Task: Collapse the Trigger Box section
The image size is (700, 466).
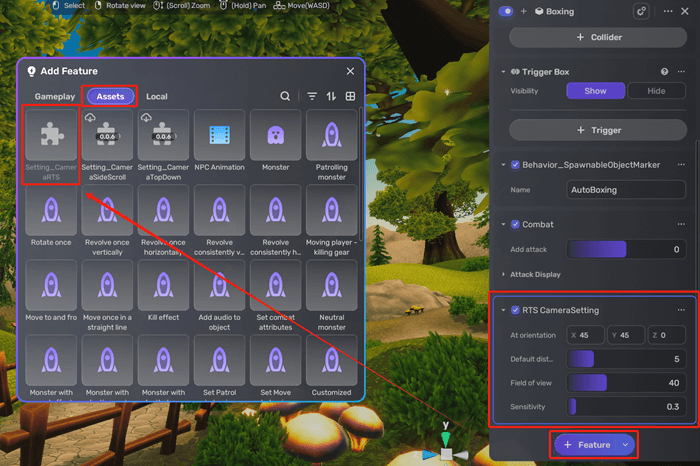Action: click(x=503, y=72)
